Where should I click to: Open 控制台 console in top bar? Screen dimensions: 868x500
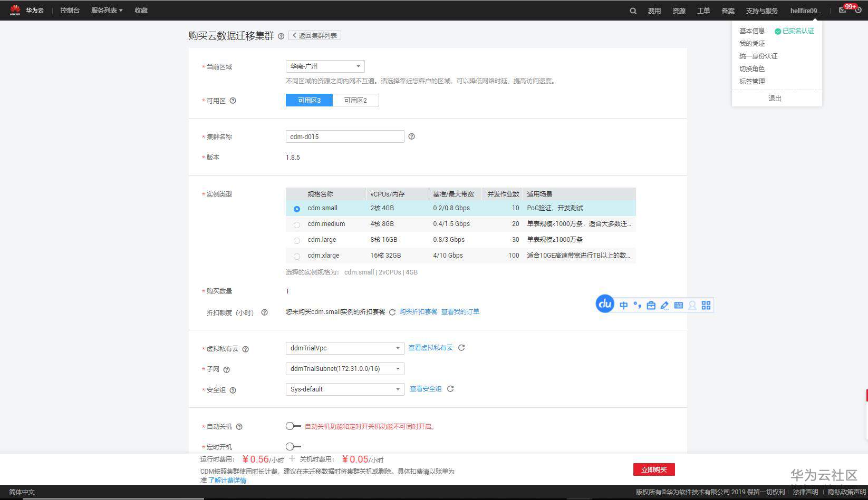70,11
